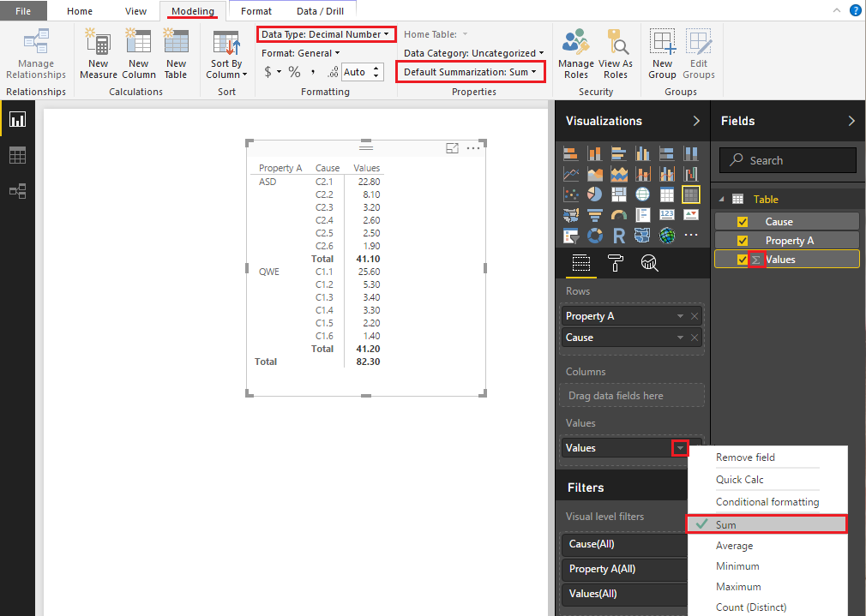Open the help question mark icon
The width and height of the screenshot is (866, 616).
coord(855,10)
